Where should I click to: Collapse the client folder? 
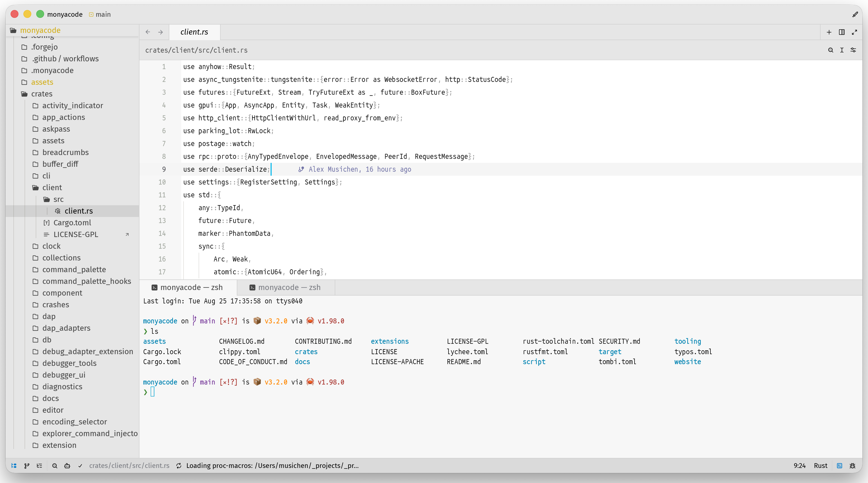pos(47,187)
